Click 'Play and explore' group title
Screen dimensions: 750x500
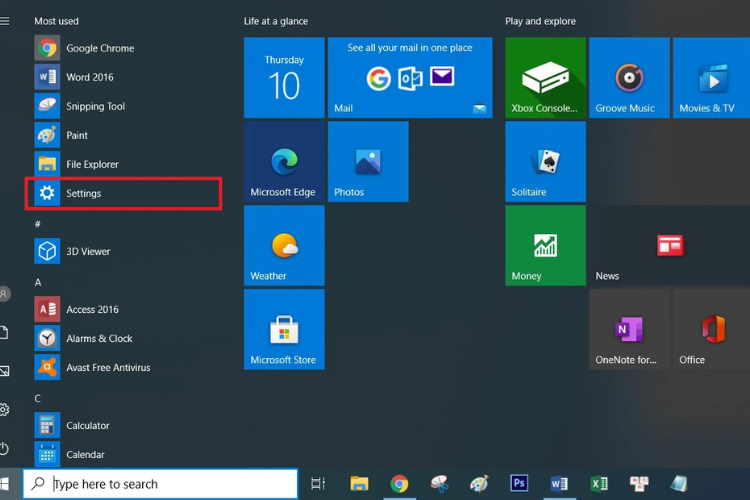[x=540, y=21]
